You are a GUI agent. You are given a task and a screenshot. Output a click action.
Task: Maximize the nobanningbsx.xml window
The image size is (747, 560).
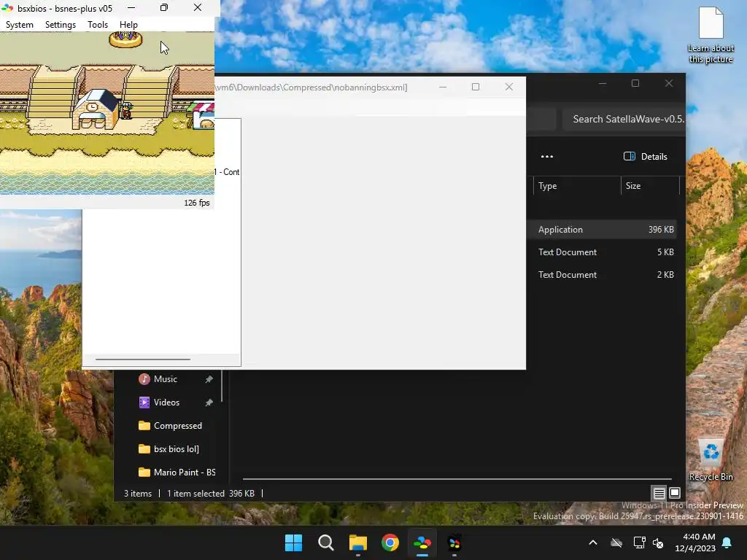tap(476, 87)
